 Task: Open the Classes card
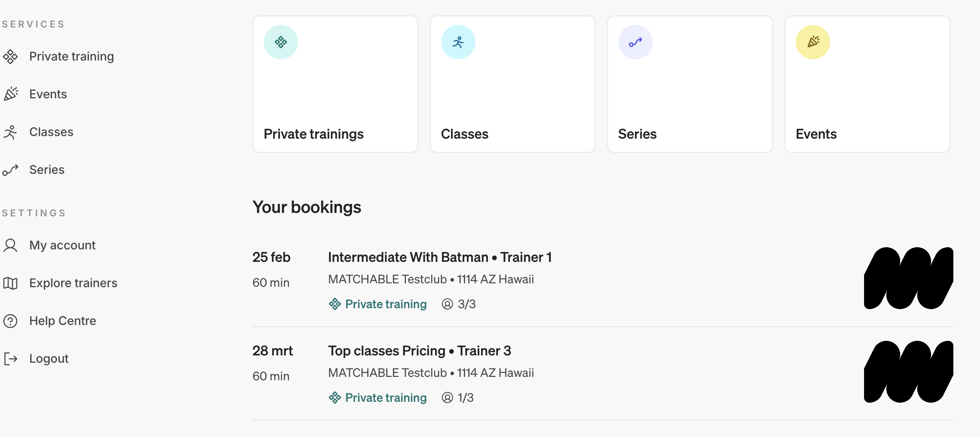click(x=512, y=84)
